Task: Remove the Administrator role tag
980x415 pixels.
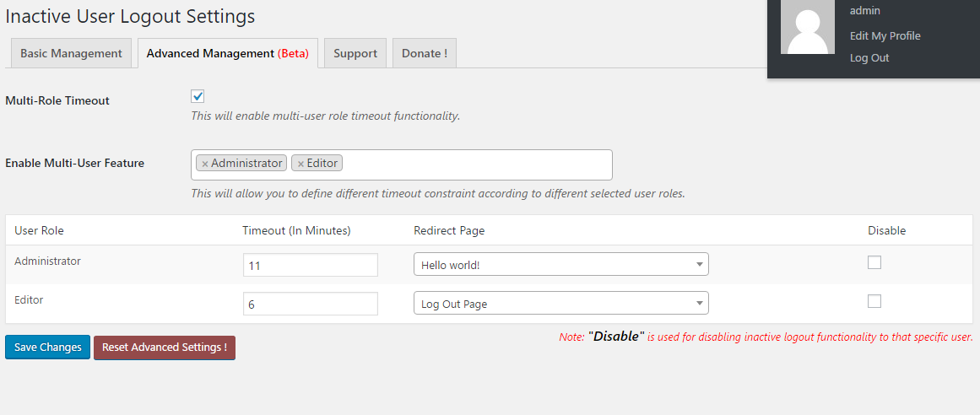Action: (205, 164)
